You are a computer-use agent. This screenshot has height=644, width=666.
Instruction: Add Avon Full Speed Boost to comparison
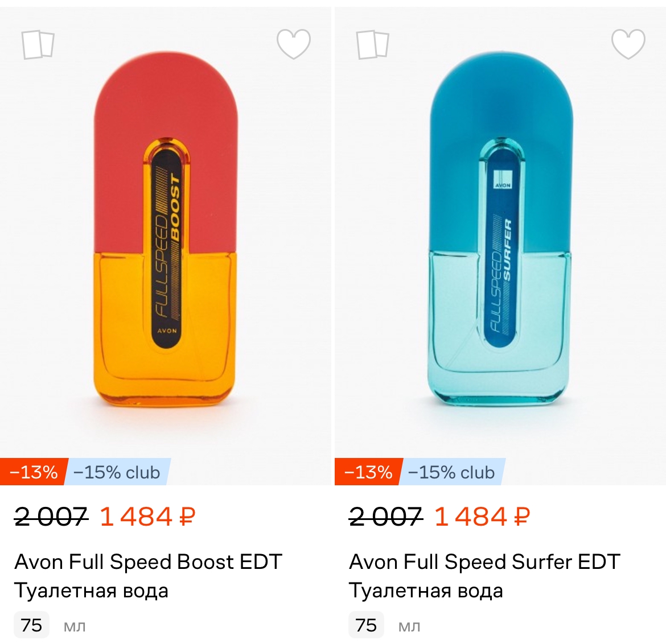[x=38, y=44]
